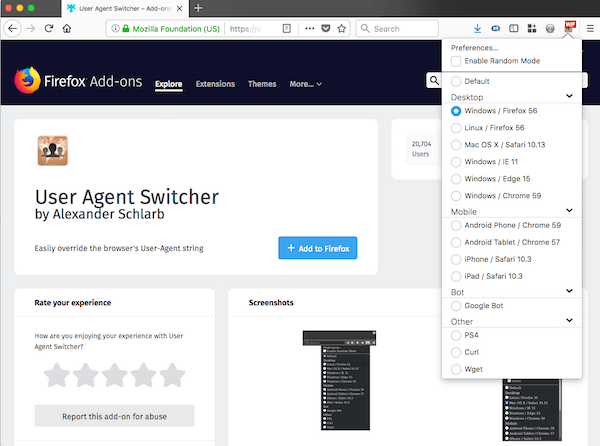
Task: Click the Mozilla Foundation (US) identity label
Action: (176, 29)
